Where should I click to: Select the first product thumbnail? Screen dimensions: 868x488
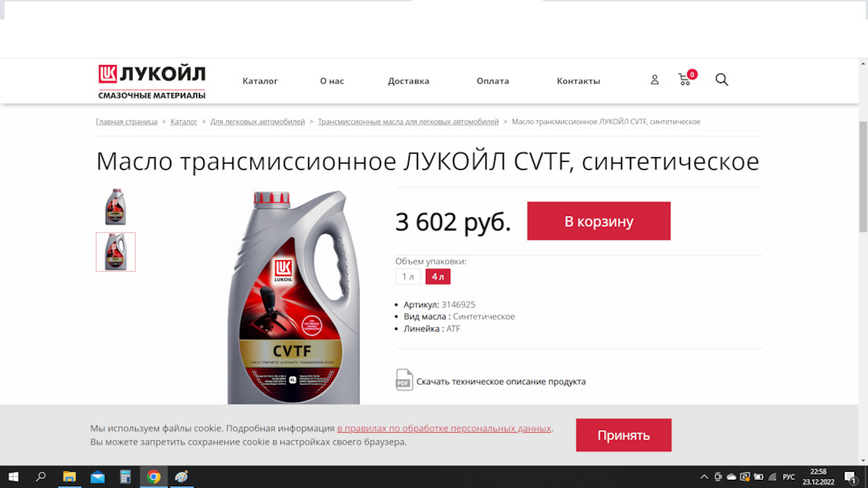116,207
